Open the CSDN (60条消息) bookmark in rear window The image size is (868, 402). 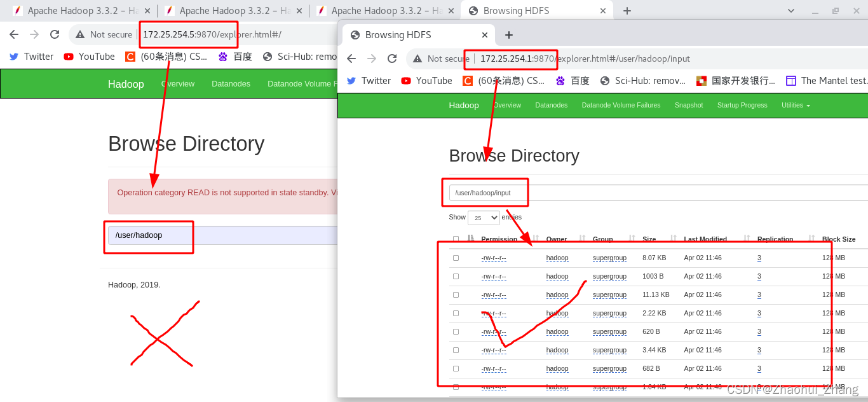click(166, 56)
